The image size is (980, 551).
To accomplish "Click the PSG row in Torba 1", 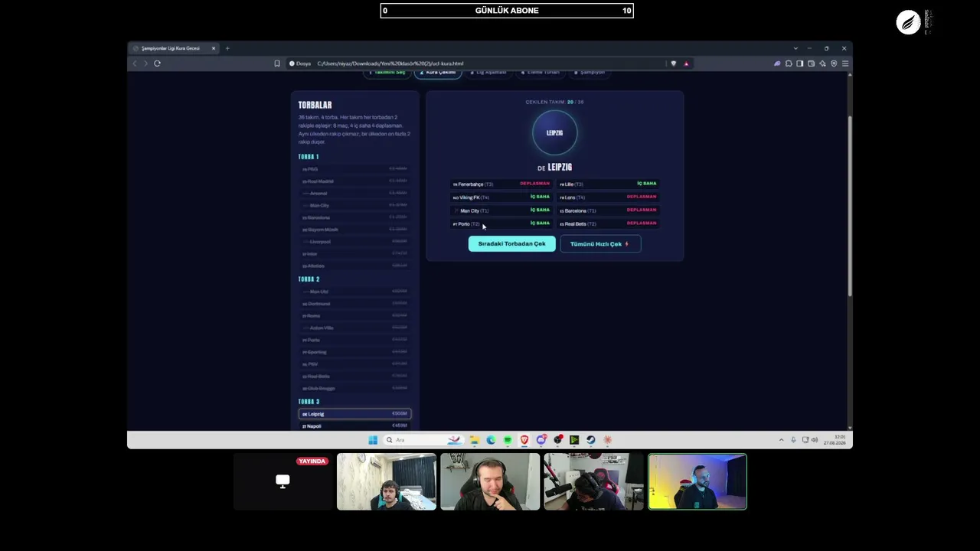I will point(354,169).
